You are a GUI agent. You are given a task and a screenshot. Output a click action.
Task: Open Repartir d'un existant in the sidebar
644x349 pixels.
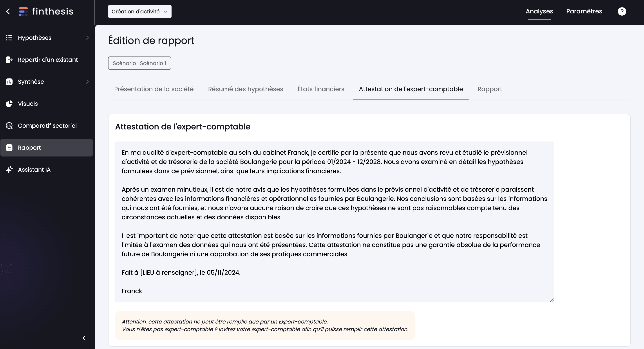(x=47, y=60)
